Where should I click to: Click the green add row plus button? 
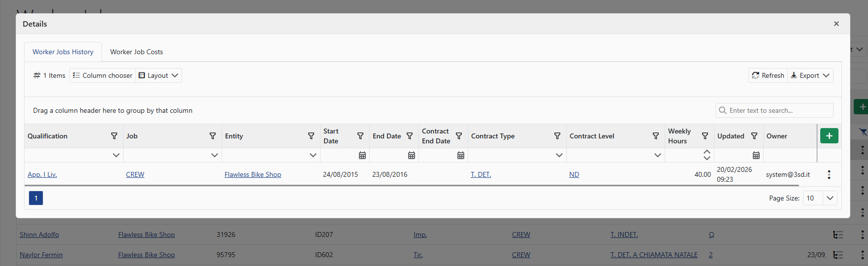pos(829,136)
